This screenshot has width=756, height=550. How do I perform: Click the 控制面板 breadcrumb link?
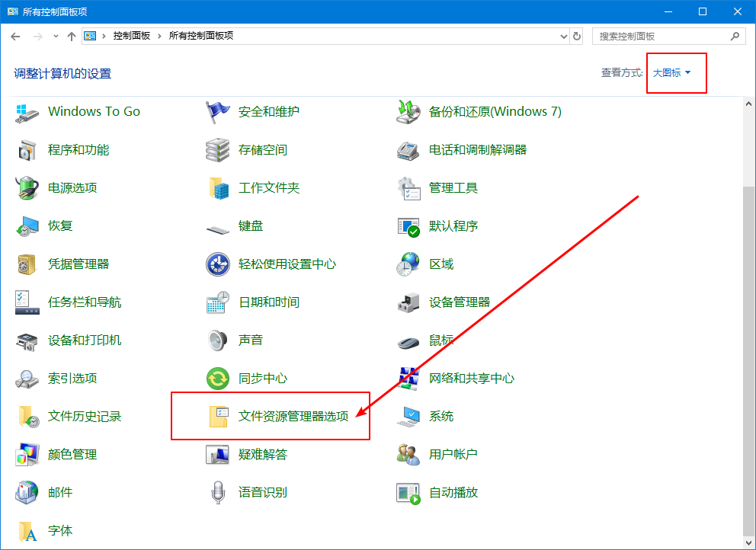coord(132,35)
